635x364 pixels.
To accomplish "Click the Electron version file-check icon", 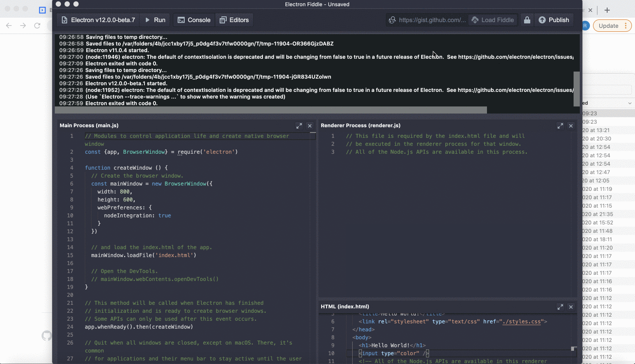I will pyautogui.click(x=65, y=20).
